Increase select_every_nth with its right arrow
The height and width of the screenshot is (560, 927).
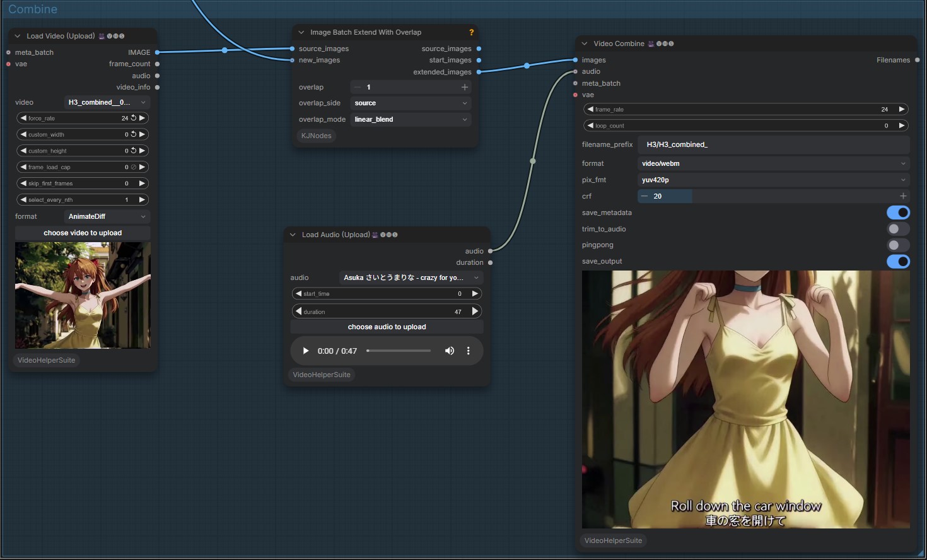[x=143, y=200]
